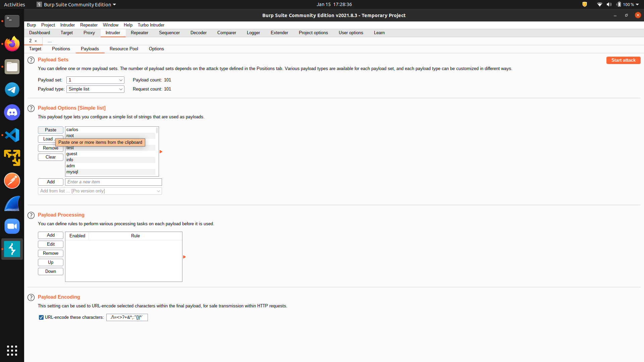Image resolution: width=644 pixels, height=362 pixels.
Task: Click Add in Payload Processing
Action: pyautogui.click(x=51, y=235)
